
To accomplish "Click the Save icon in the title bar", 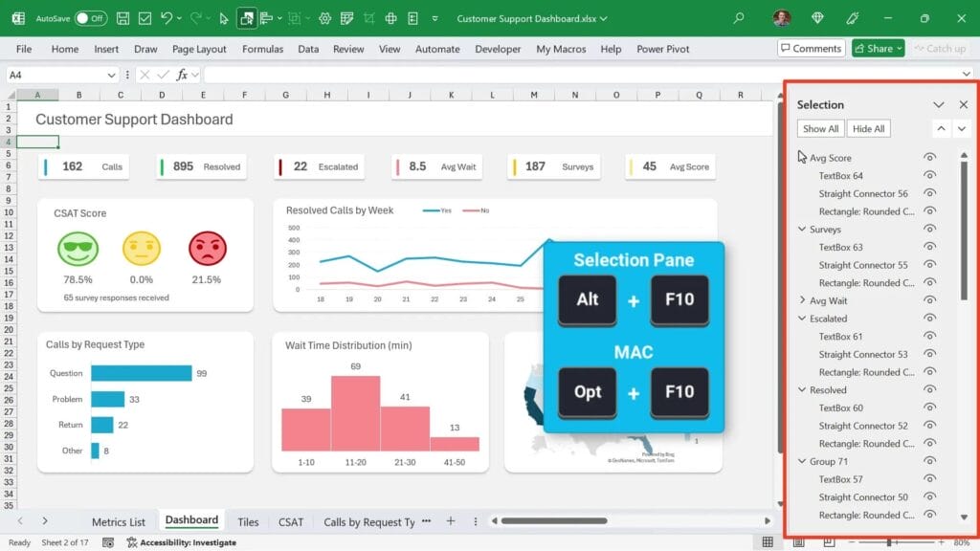I will pyautogui.click(x=122, y=18).
